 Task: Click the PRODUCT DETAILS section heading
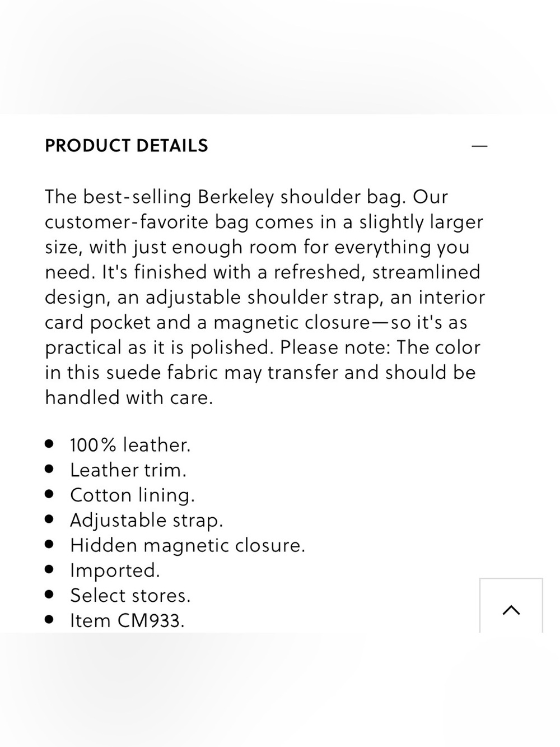[x=127, y=146]
